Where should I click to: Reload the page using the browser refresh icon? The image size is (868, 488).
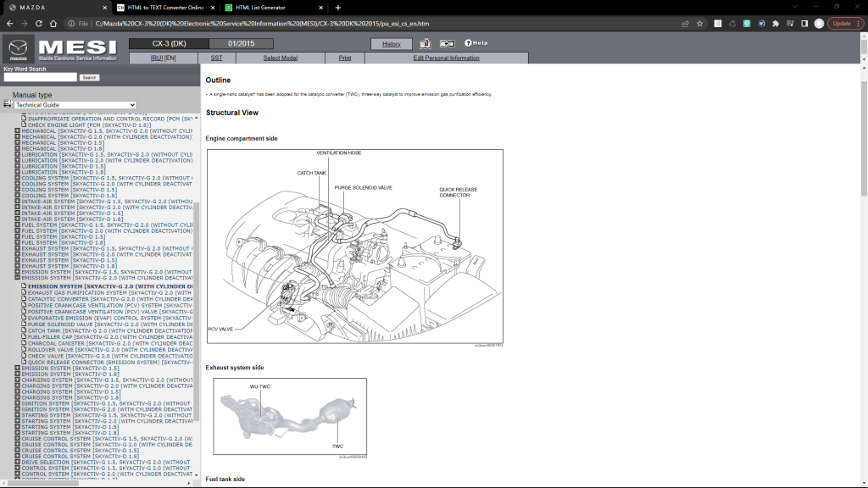coord(38,24)
